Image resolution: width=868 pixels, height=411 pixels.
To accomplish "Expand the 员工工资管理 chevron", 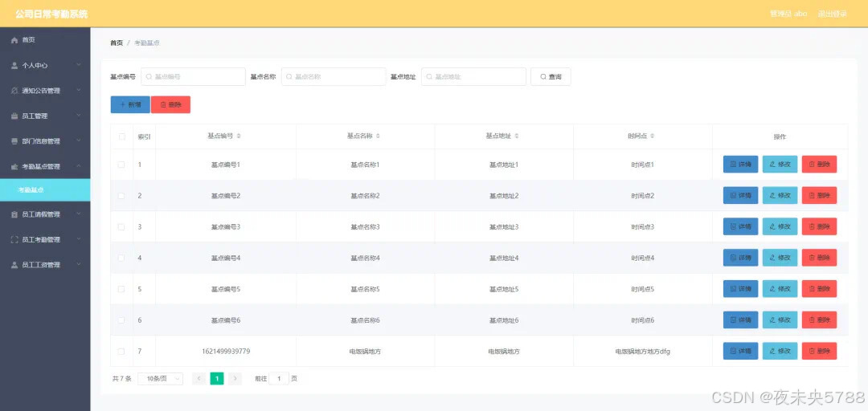I will pyautogui.click(x=79, y=264).
